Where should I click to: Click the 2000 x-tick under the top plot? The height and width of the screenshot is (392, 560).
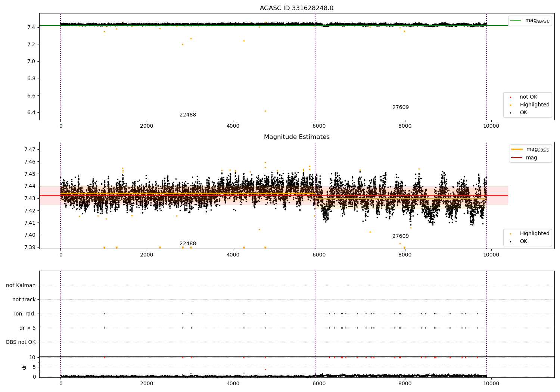click(x=147, y=126)
